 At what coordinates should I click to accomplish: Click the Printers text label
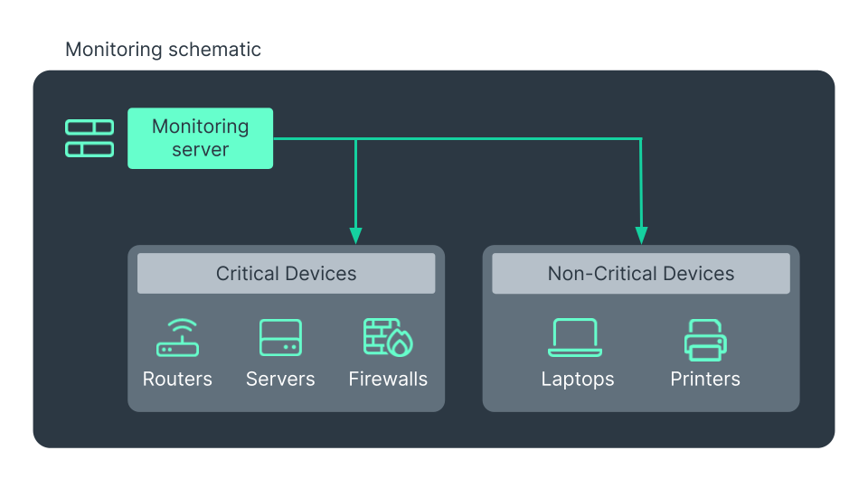(x=705, y=379)
